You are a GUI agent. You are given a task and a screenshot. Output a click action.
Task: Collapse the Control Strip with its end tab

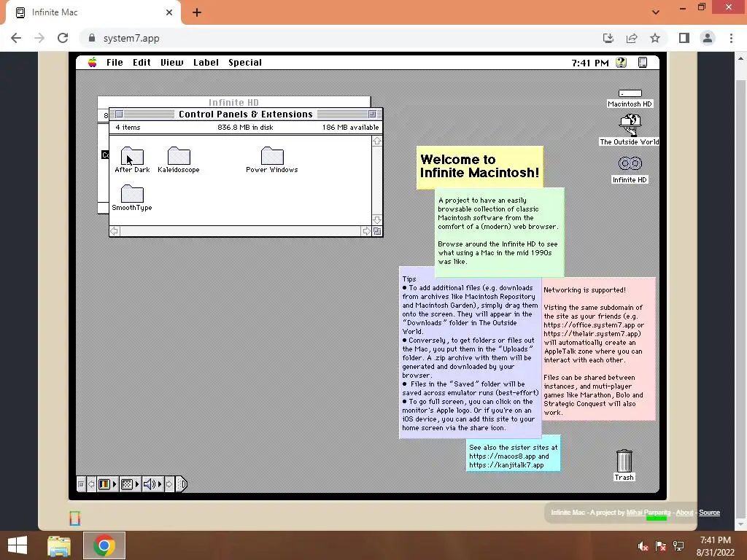(182, 484)
